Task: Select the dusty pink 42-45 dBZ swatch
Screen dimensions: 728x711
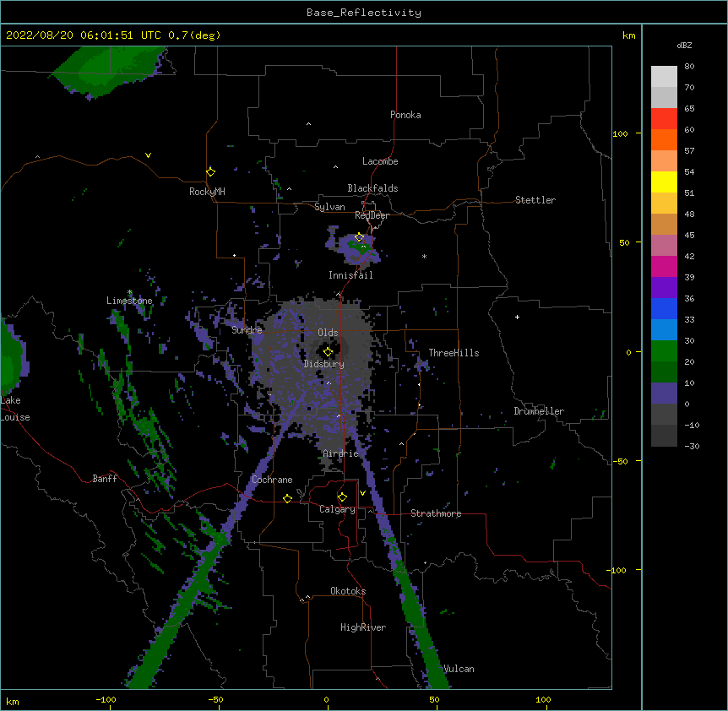Action: (x=664, y=246)
